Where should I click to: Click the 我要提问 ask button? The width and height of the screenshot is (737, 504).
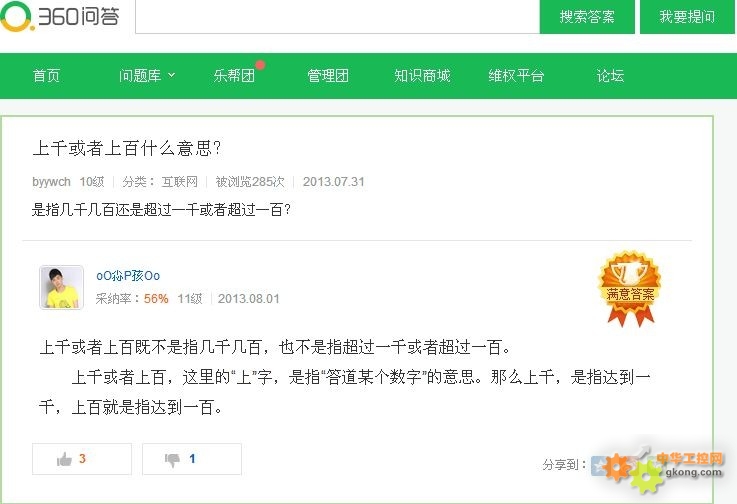687,17
